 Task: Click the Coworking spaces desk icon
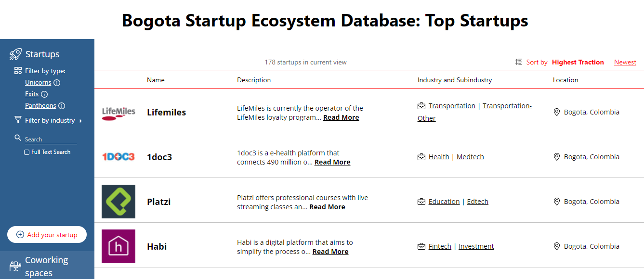tap(15, 266)
